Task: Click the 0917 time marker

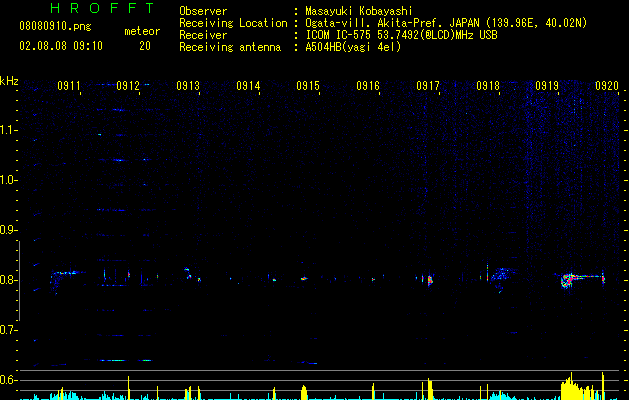Action: pos(428,85)
